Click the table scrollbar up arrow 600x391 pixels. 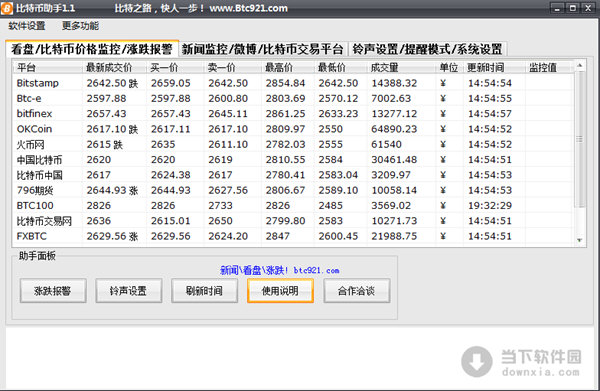tap(580, 66)
